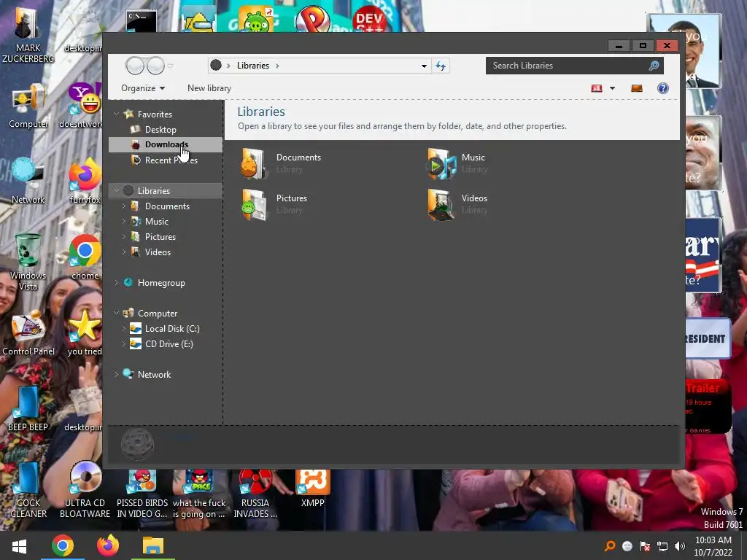
Task: Open the MARK ZUCKERBERG desktop icon
Action: pos(28,34)
